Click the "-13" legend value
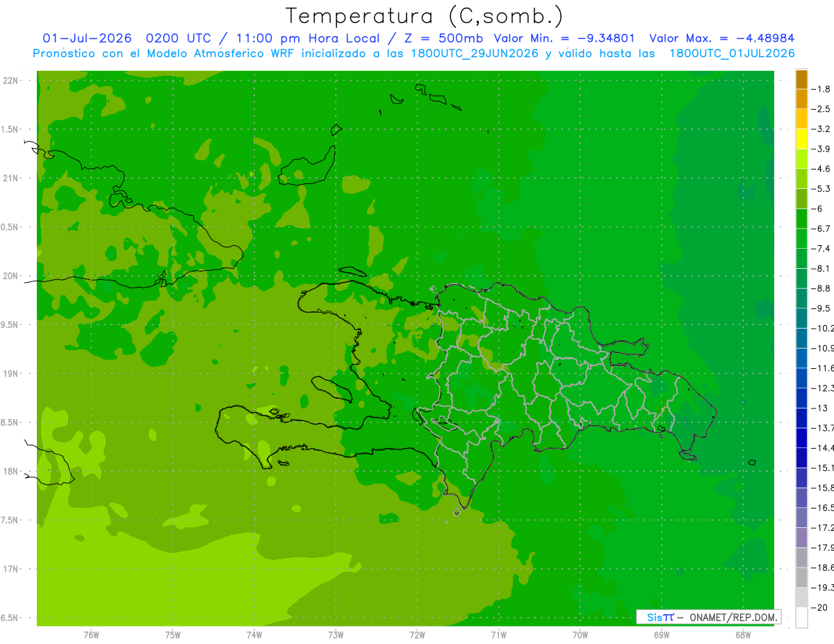 [x=819, y=408]
